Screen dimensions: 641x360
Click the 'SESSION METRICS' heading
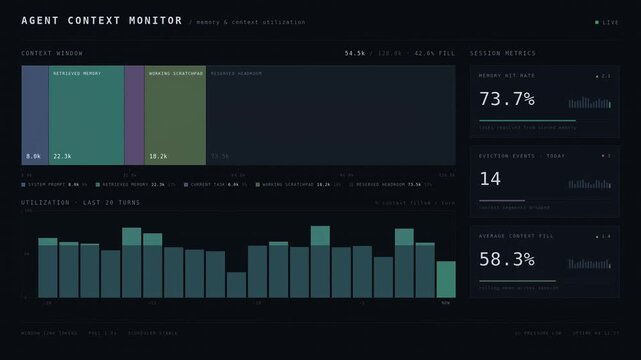pos(502,53)
